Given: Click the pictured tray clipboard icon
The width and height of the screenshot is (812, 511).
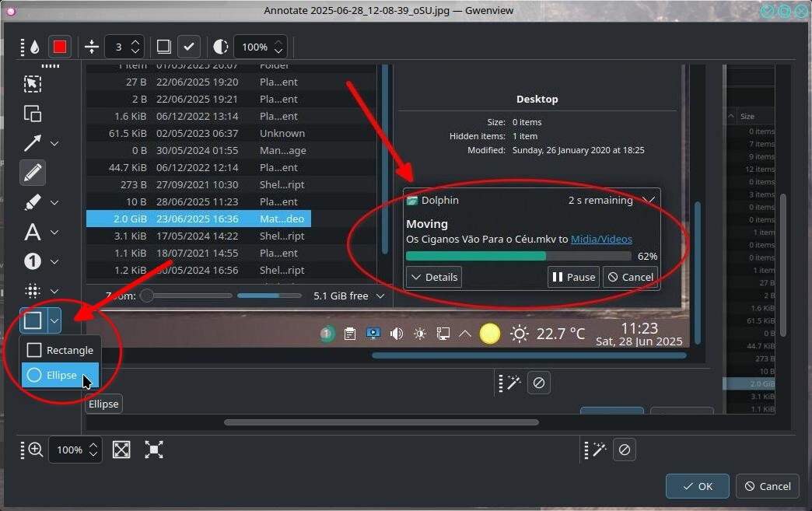Looking at the screenshot, I should [x=350, y=334].
